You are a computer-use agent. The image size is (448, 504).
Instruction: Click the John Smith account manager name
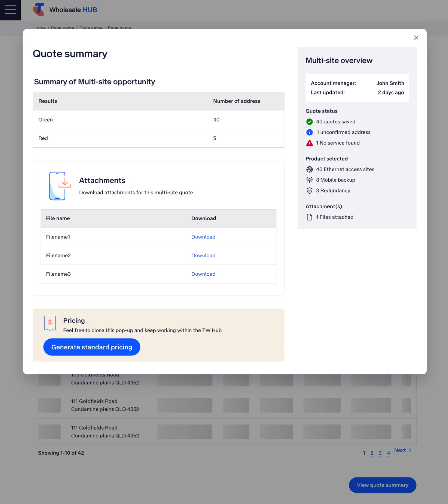[x=390, y=83]
